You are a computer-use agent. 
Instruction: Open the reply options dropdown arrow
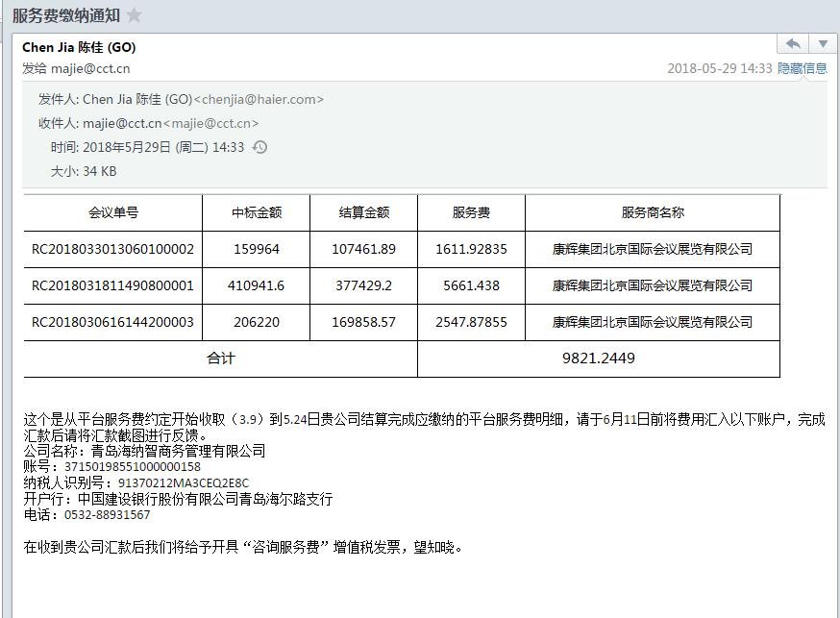pyautogui.click(x=823, y=44)
